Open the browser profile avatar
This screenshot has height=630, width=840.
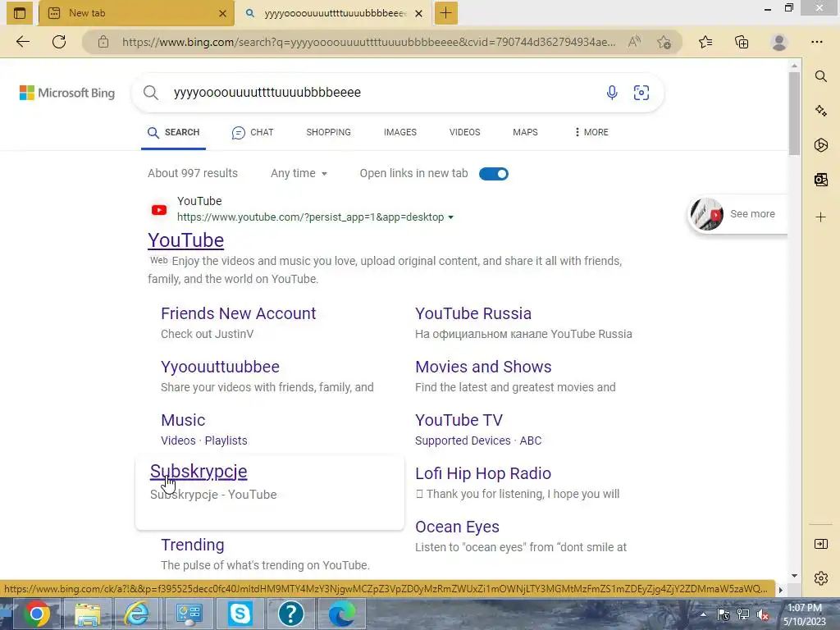pos(779,42)
